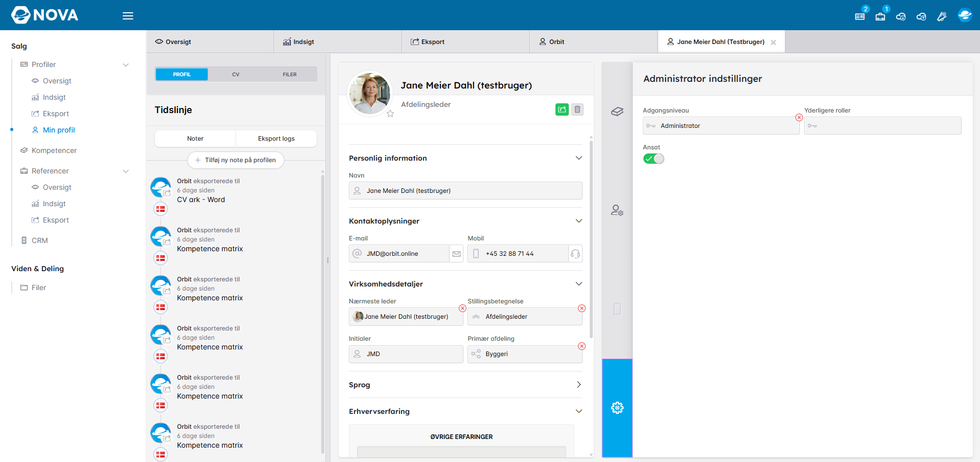The width and height of the screenshot is (980, 462).
Task: Toggle the Ansat switch off
Action: (654, 159)
